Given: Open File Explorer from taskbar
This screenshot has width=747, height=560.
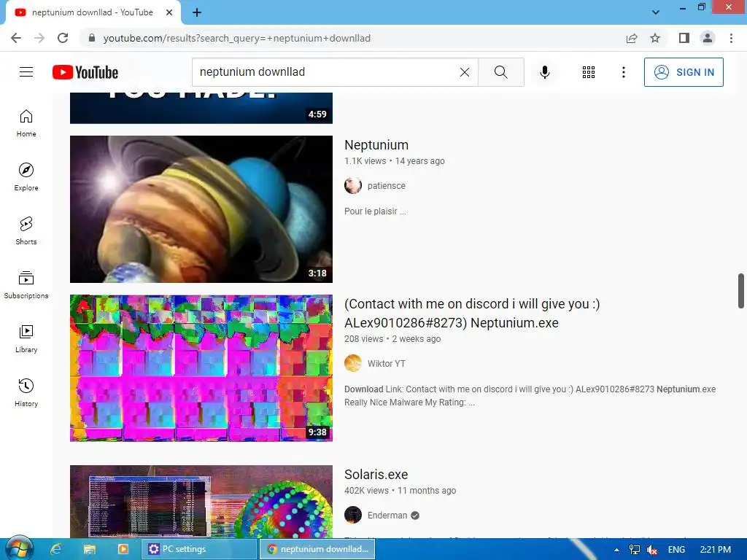Looking at the screenshot, I should [90, 549].
